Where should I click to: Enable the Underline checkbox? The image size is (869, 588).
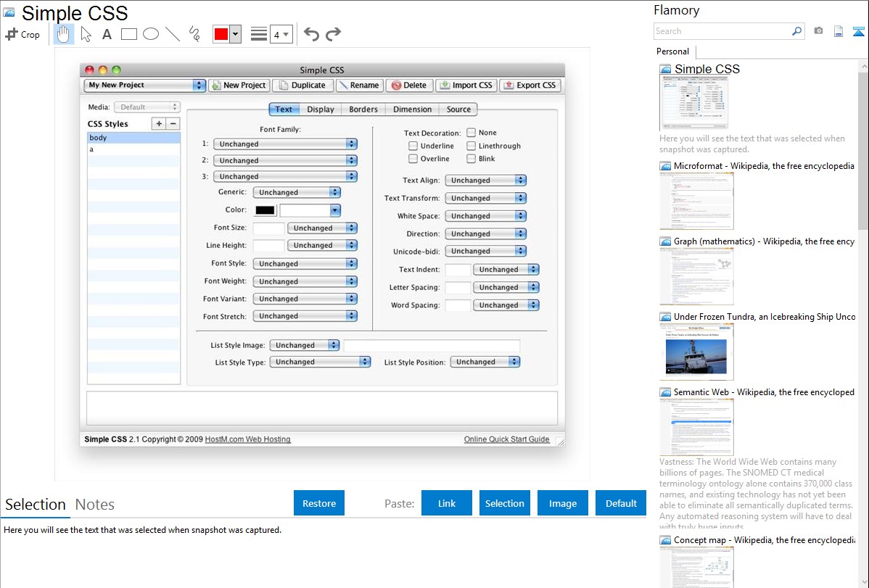pyautogui.click(x=413, y=146)
